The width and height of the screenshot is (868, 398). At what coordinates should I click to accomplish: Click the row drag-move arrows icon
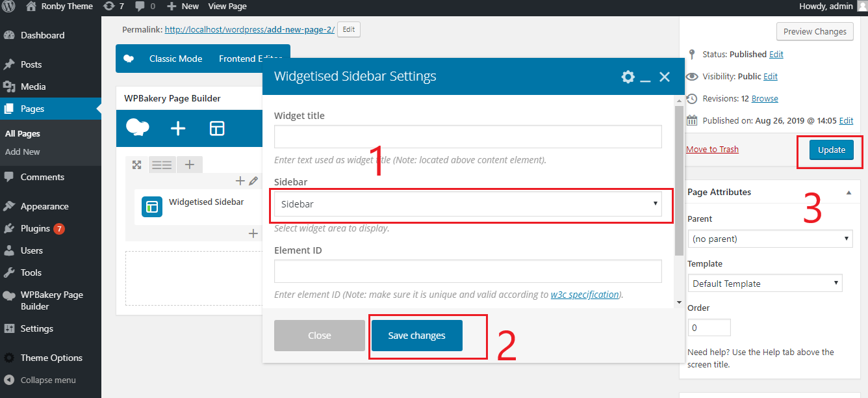click(x=136, y=165)
